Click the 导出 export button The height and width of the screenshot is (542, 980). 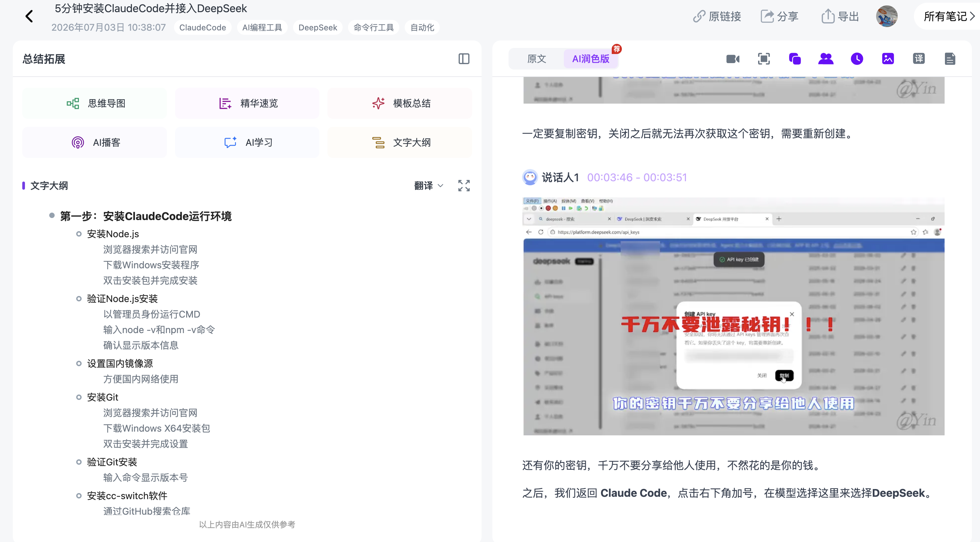point(840,16)
